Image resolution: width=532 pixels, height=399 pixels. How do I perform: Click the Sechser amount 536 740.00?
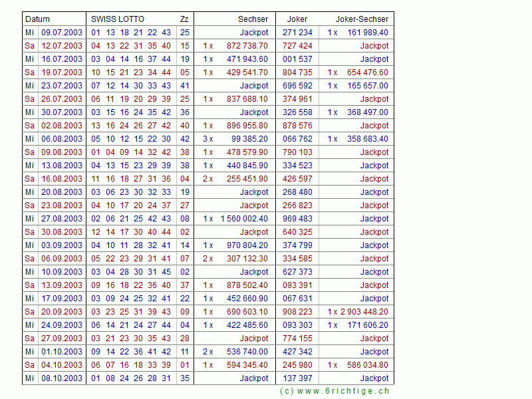click(247, 352)
